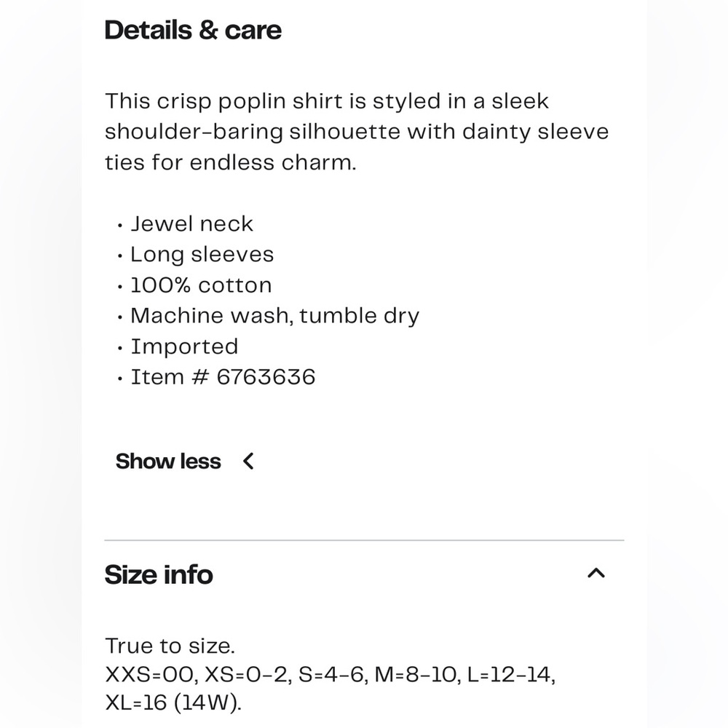Image resolution: width=728 pixels, height=728 pixels.
Task: Click the XXS=00 size chart line
Action: click(330, 674)
